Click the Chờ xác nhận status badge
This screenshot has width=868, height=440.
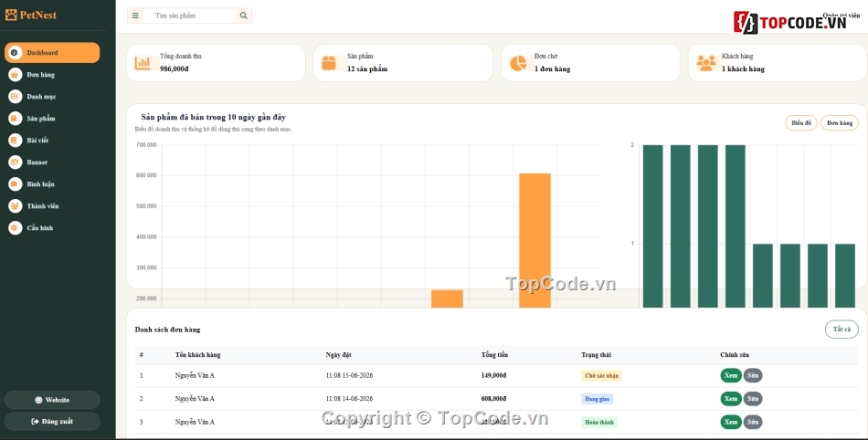(x=602, y=376)
